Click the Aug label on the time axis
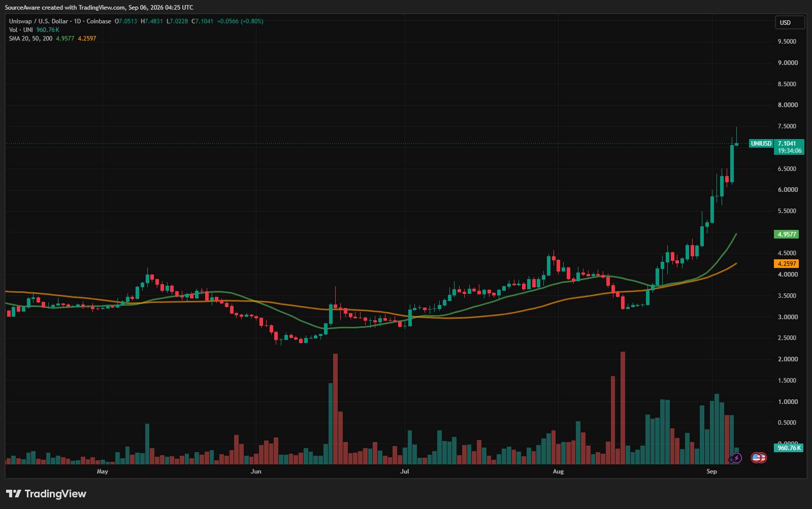 coord(558,471)
